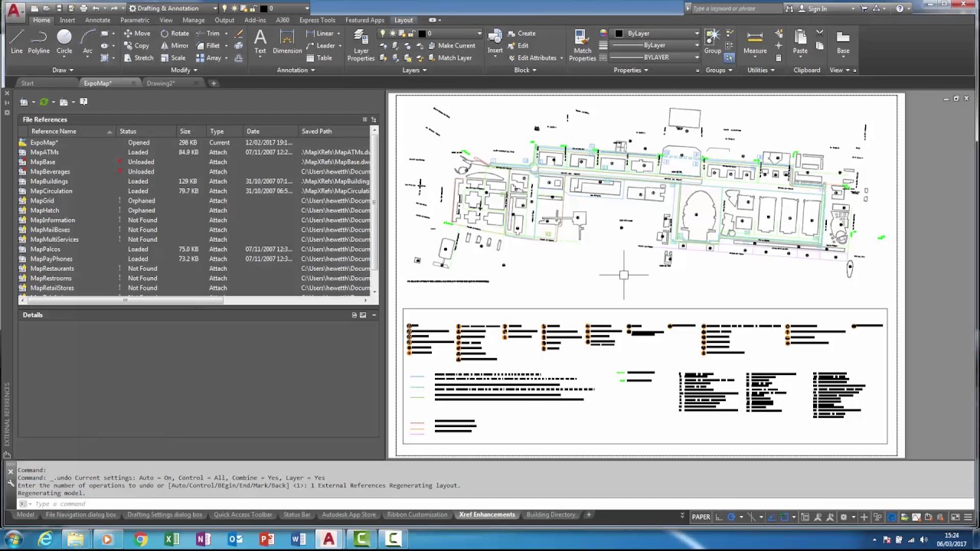Toggle polar tracking in status bar
Screen dimensions: 980x551
733,517
